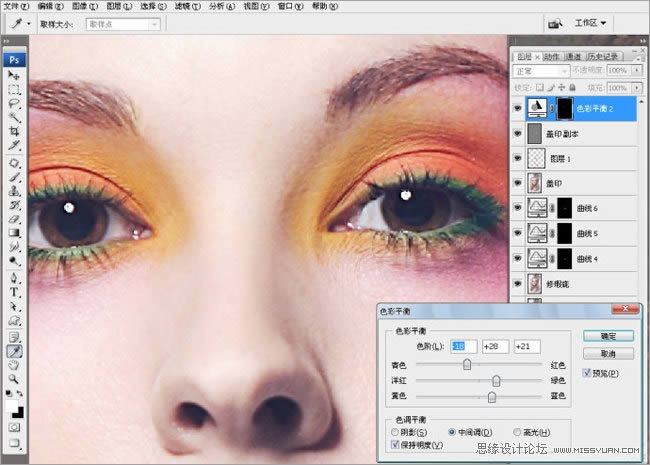
Task: Select the 高光 radio button
Action: pos(517,432)
